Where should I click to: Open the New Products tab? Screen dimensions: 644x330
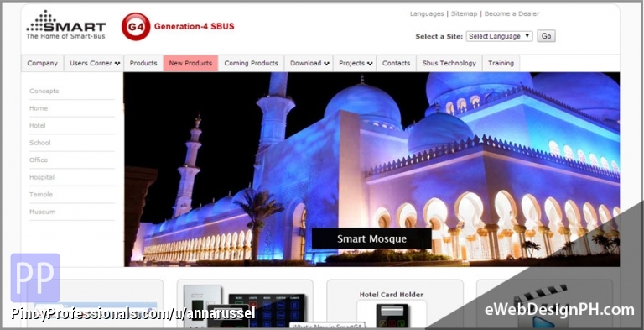tap(190, 63)
